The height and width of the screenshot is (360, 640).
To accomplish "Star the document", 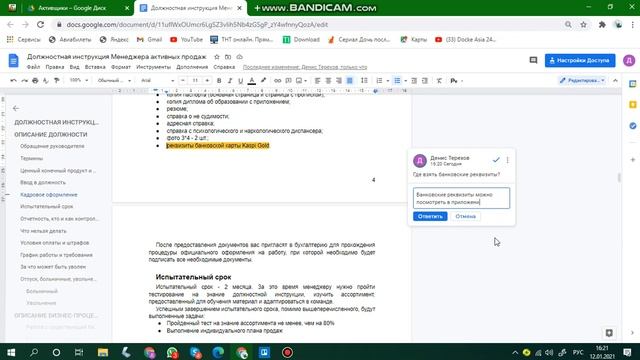I will (x=217, y=57).
